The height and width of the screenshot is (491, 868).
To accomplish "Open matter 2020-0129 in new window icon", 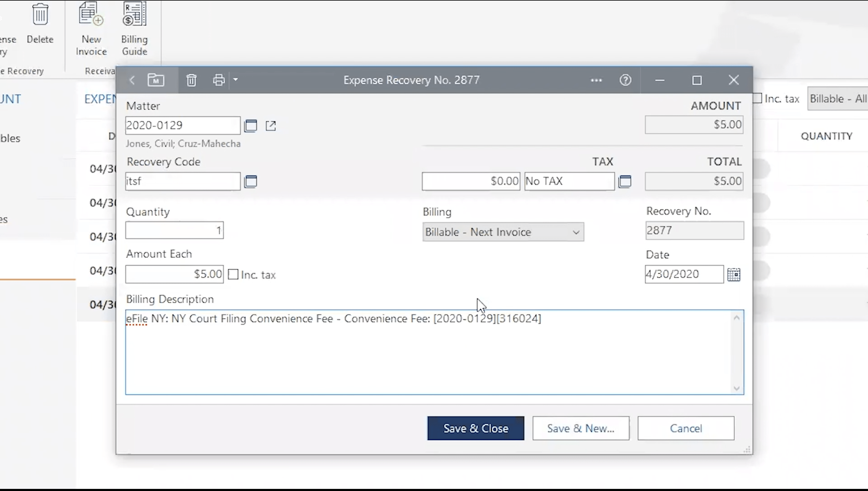I will [271, 126].
